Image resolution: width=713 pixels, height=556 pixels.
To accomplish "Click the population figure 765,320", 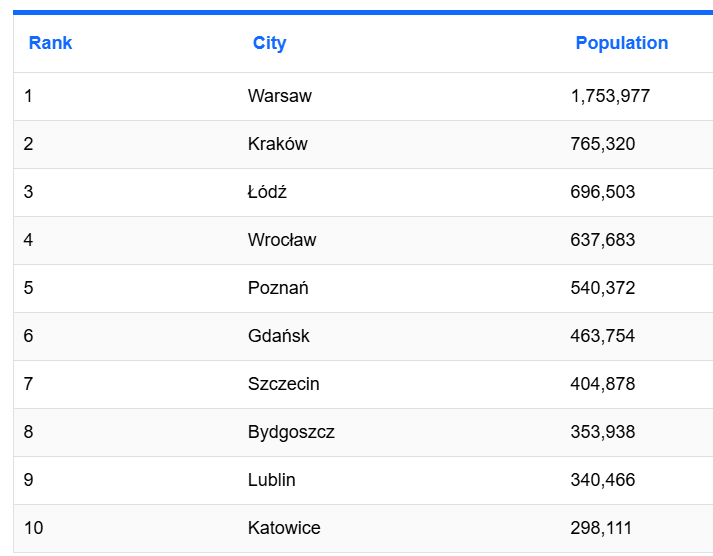I will click(603, 144).
